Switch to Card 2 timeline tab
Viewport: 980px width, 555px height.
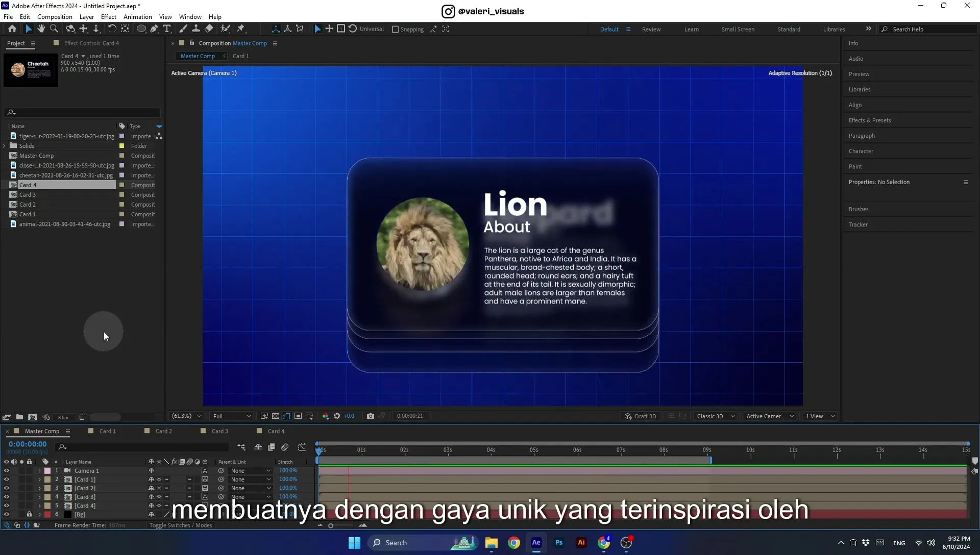coord(163,431)
